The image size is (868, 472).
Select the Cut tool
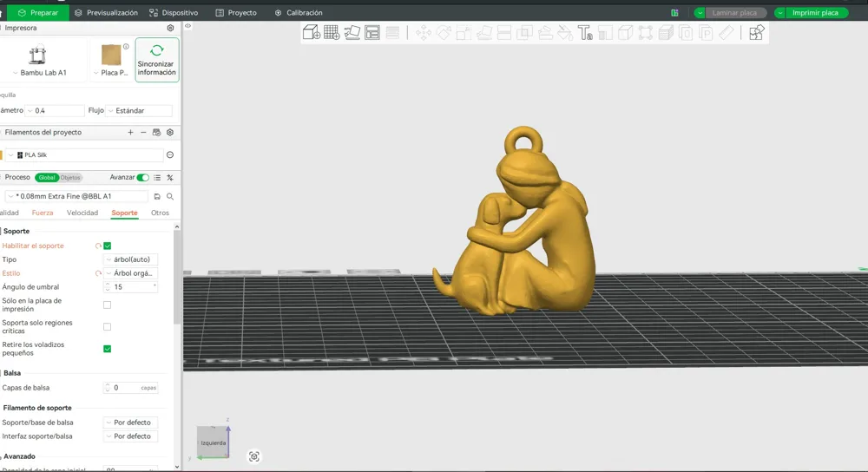coord(504,33)
